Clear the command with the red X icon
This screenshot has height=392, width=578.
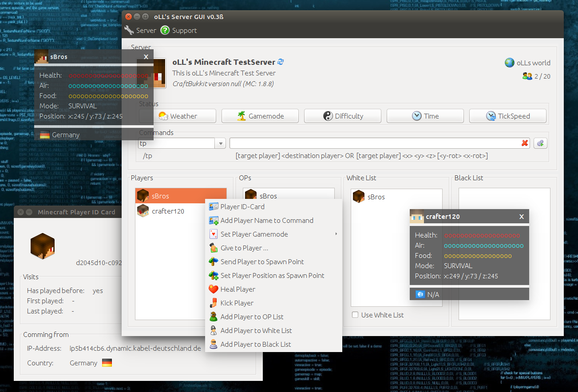click(525, 143)
